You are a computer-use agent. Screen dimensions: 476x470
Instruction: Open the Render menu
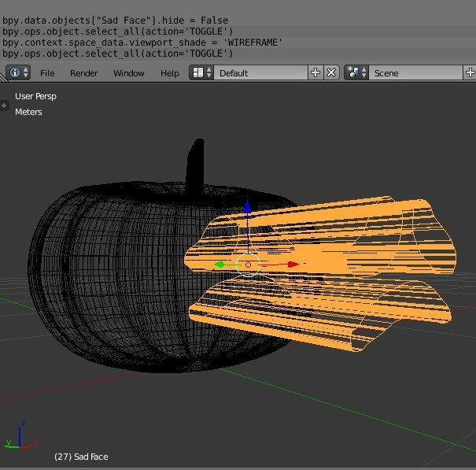pos(83,73)
